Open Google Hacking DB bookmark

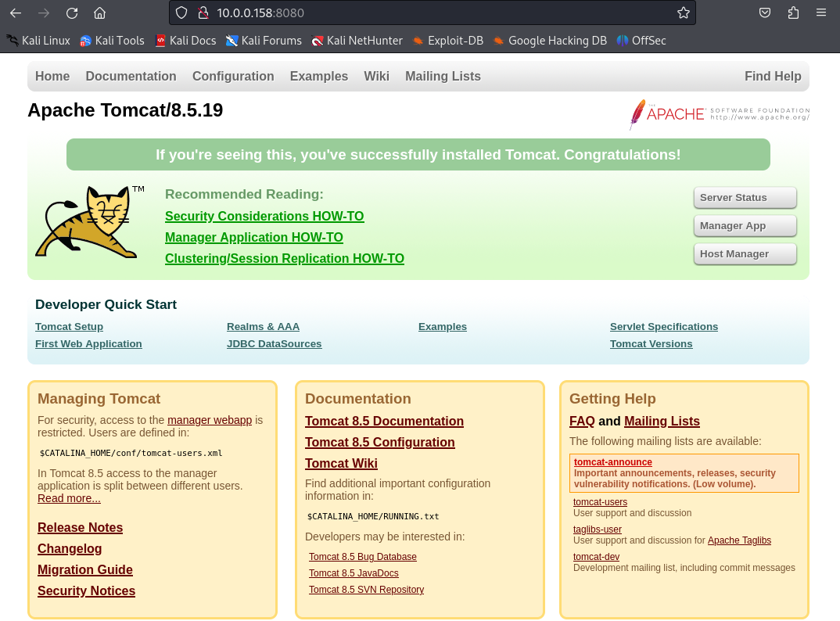click(x=550, y=41)
